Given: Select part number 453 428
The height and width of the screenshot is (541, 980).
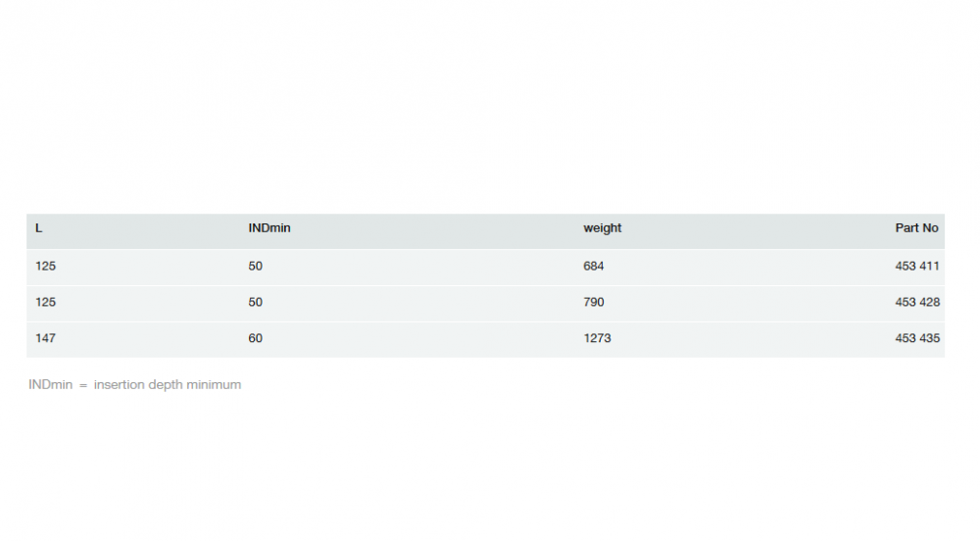Looking at the screenshot, I should click(917, 302).
